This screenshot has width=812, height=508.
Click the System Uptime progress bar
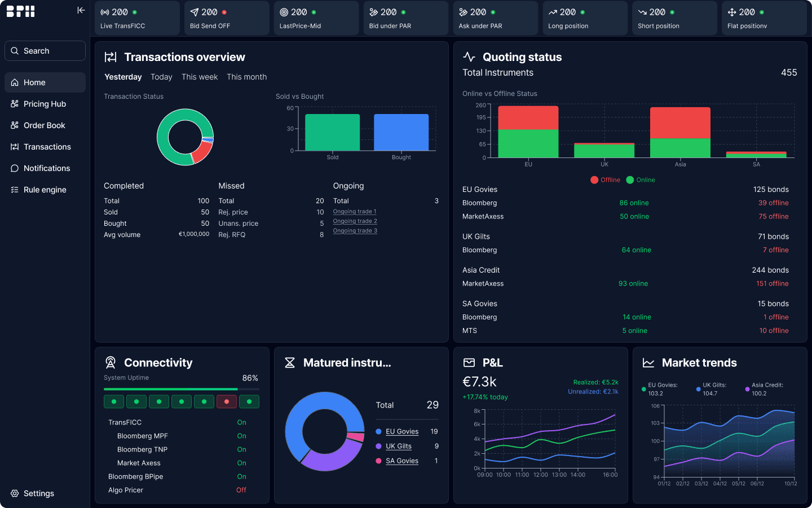[182, 389]
